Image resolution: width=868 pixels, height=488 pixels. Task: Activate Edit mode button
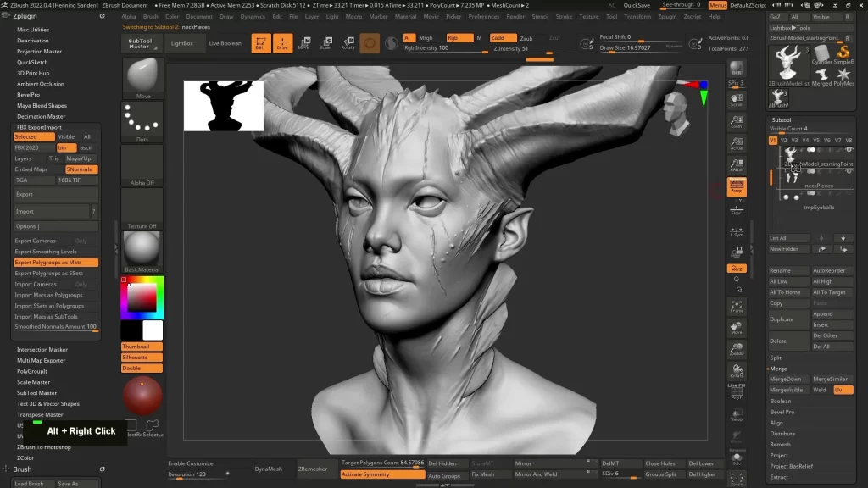[261, 43]
